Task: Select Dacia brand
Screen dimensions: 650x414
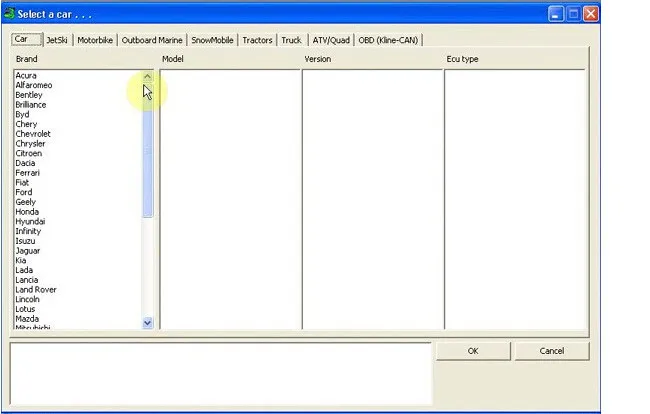Action: pyautogui.click(x=25, y=163)
